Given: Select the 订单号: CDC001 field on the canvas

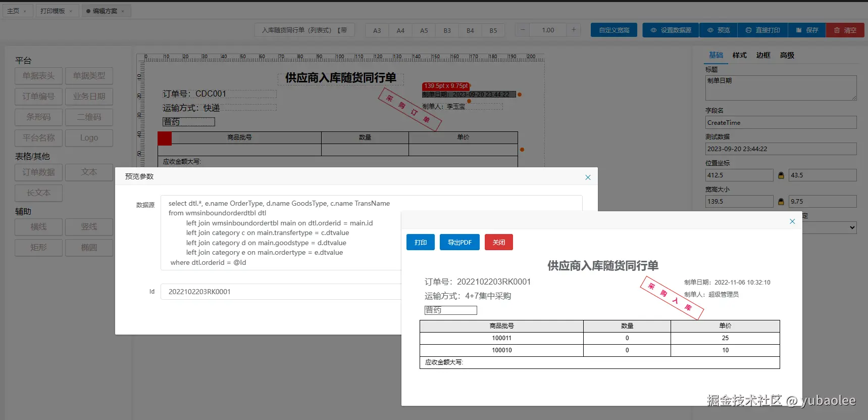Looking at the screenshot, I should pos(219,94).
